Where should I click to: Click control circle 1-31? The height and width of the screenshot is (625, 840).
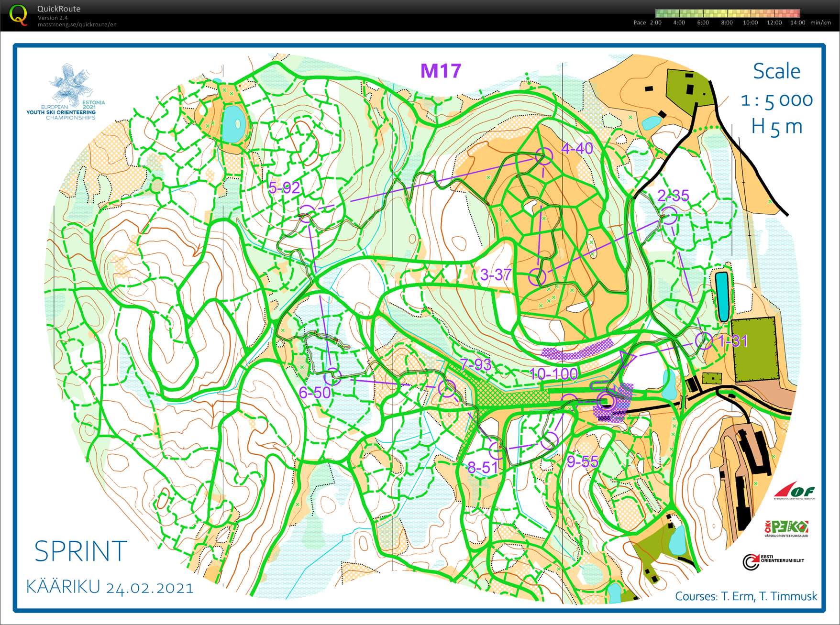tap(704, 340)
